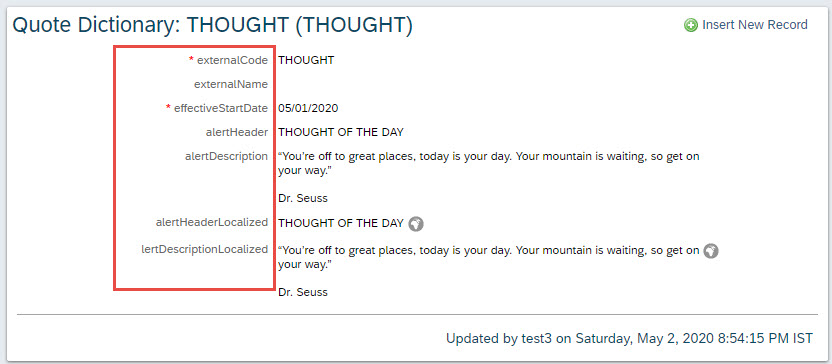Open translations globe beside localized THOUGHT OF THE DAY
Screen dimensions: 832x364
point(416,224)
